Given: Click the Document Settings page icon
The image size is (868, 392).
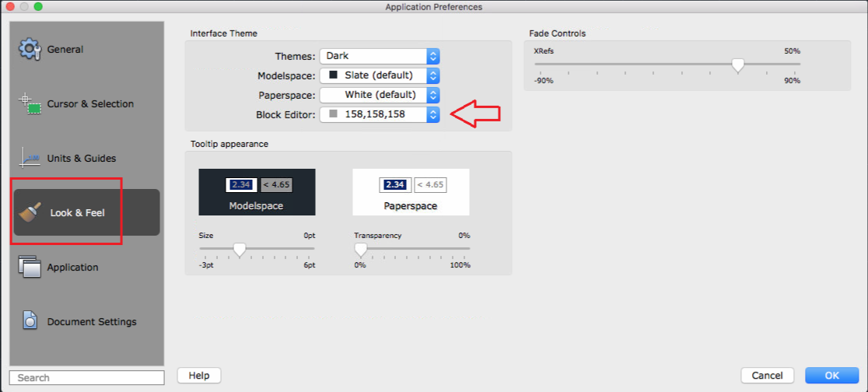Looking at the screenshot, I should pyautogui.click(x=30, y=321).
